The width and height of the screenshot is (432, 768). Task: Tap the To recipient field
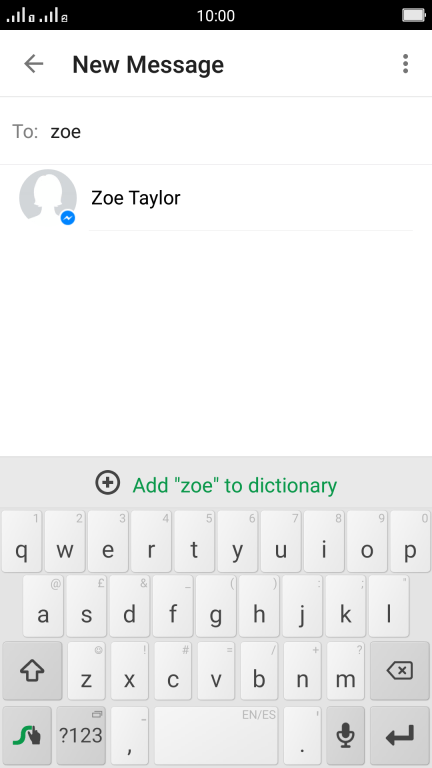[x=216, y=131]
